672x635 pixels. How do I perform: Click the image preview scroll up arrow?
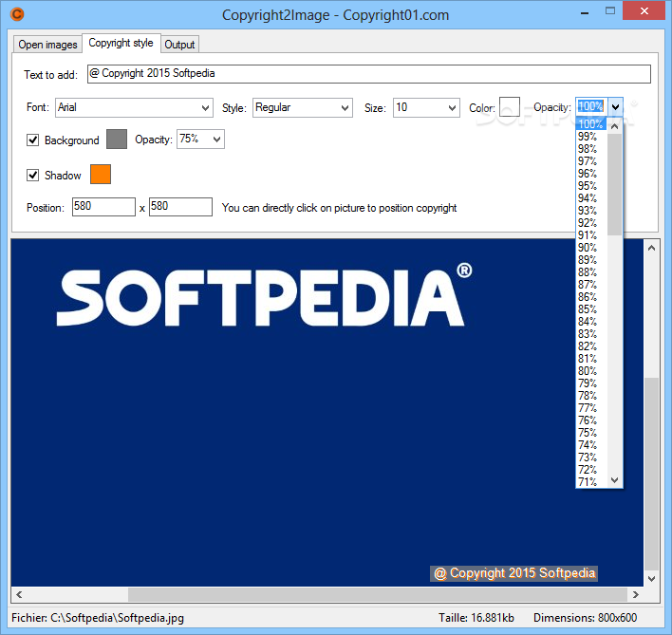[651, 248]
